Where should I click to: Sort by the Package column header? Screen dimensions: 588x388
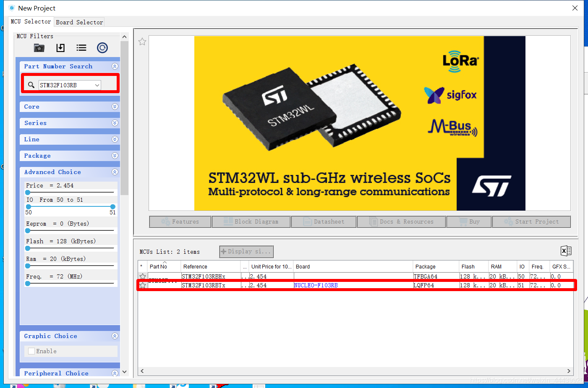click(x=436, y=266)
